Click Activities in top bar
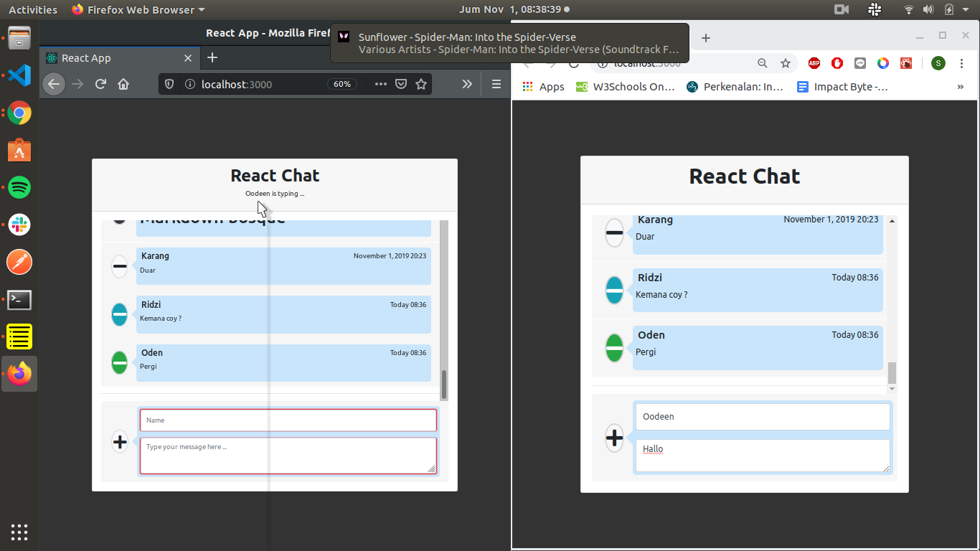 (33, 9)
